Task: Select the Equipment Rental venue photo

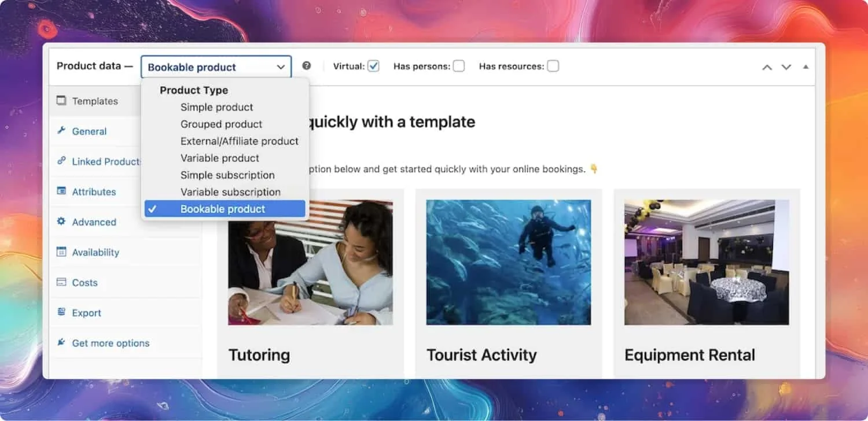Action: (707, 263)
